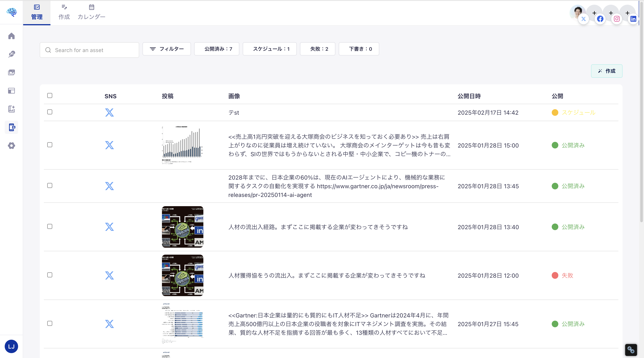Viewport: 644px width, 358px height.
Task: Filter posts by 失敗：2
Action: [317, 49]
